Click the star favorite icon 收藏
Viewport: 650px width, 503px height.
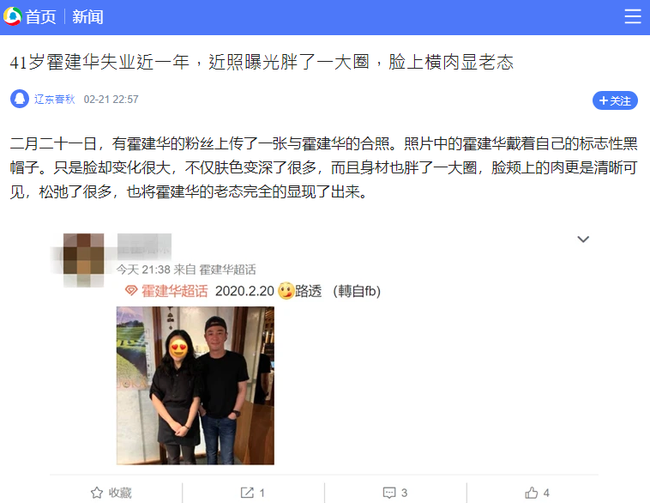point(97,493)
